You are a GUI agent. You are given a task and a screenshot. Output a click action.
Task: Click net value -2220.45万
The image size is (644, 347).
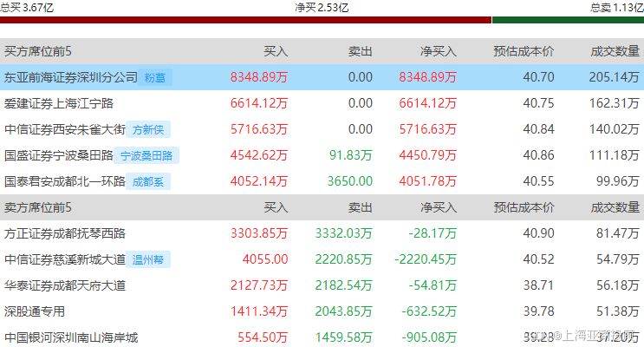[425, 259]
